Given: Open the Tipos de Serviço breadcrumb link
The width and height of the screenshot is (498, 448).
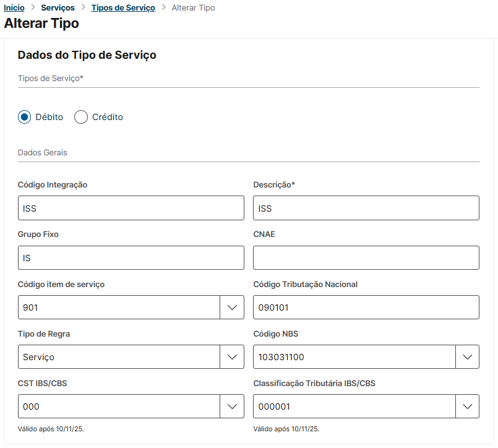Looking at the screenshot, I should point(123,8).
